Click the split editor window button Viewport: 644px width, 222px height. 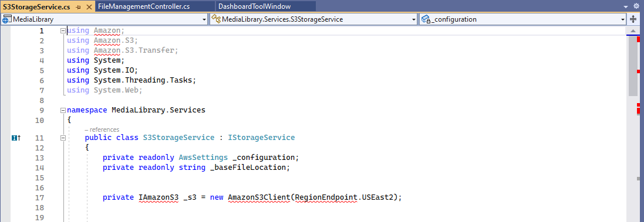point(634,19)
